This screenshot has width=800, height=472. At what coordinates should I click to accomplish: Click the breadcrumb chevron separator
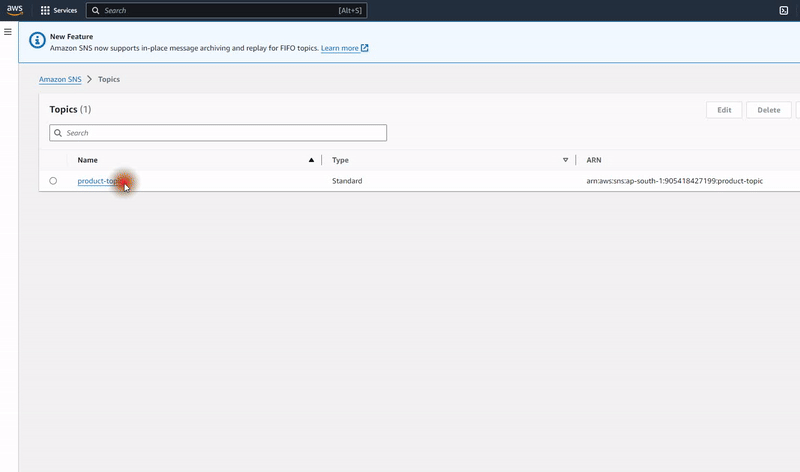click(x=90, y=79)
